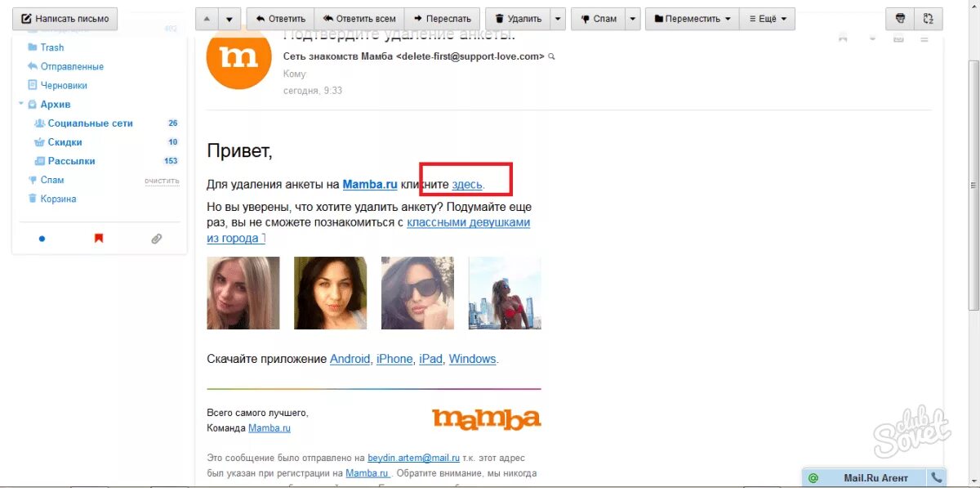Click the vertical page scrollbar
Screen dimensions: 980x488
point(973,186)
